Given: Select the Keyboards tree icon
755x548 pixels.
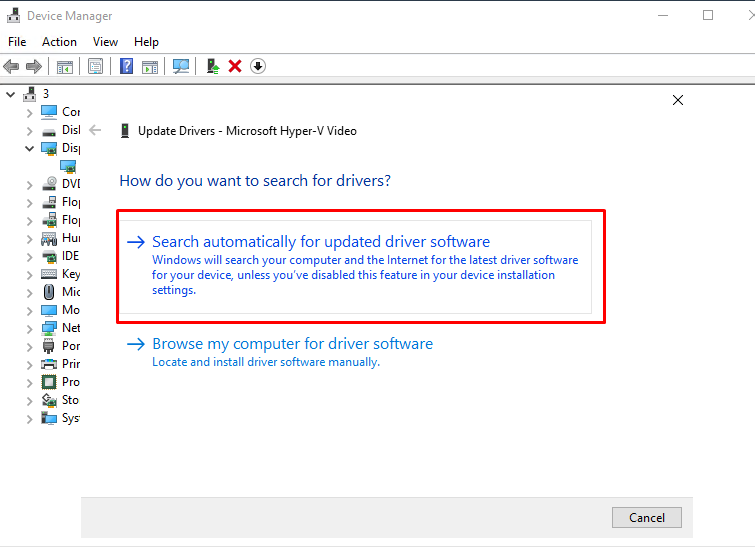Looking at the screenshot, I should 49,274.
